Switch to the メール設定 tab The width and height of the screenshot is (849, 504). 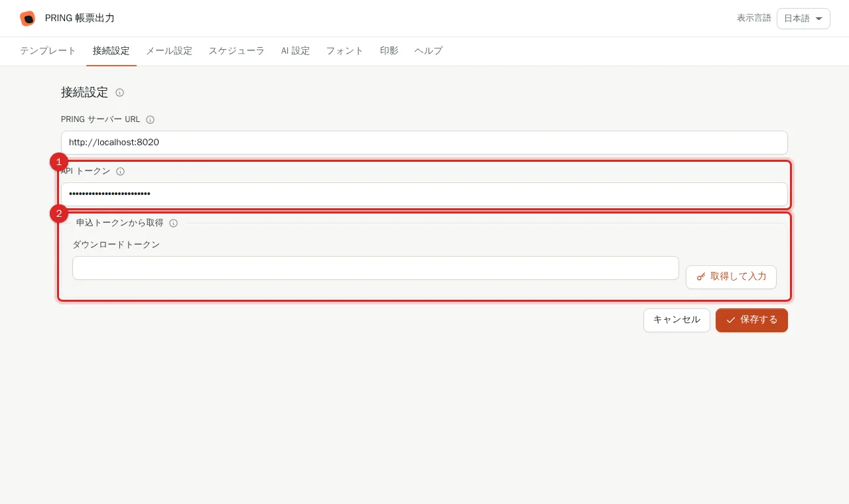[x=169, y=51]
